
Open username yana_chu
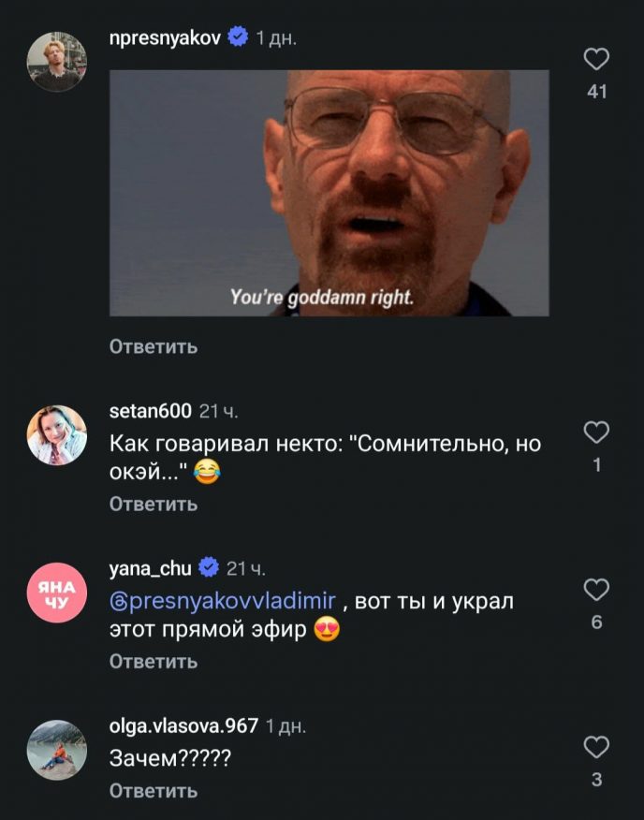click(x=151, y=568)
